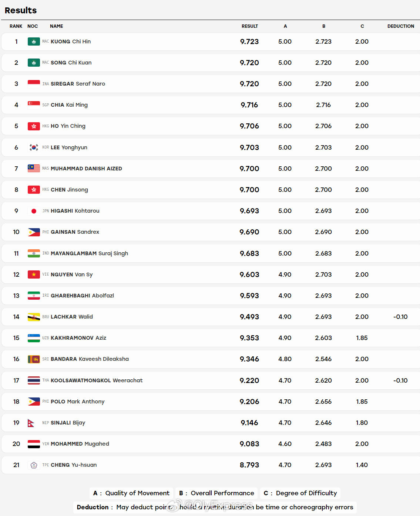Click the Vietnam flag next to NGUYEN Van Sy
The width and height of the screenshot is (420, 516).
[34, 274]
